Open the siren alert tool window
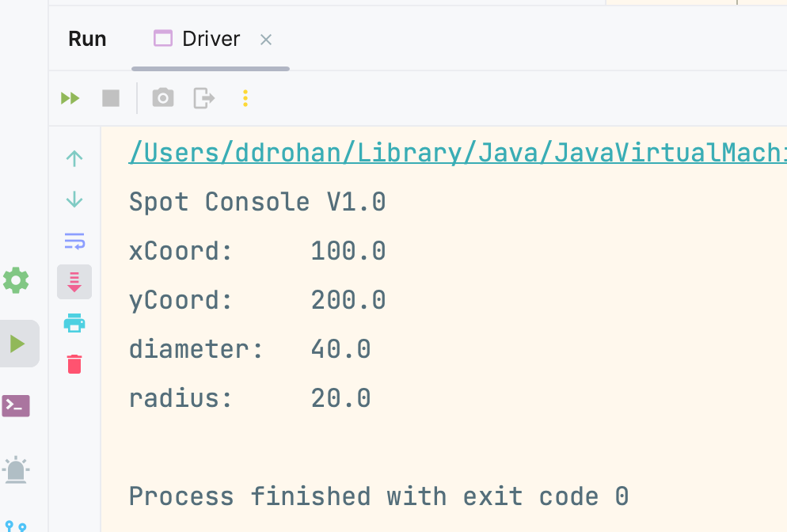The width and height of the screenshot is (787, 532). [x=16, y=469]
